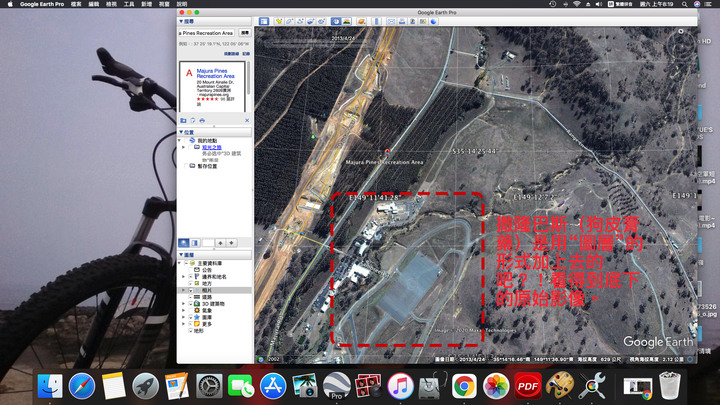
Task: Click the Pines Recreation Area search field
Action: coord(206,33)
